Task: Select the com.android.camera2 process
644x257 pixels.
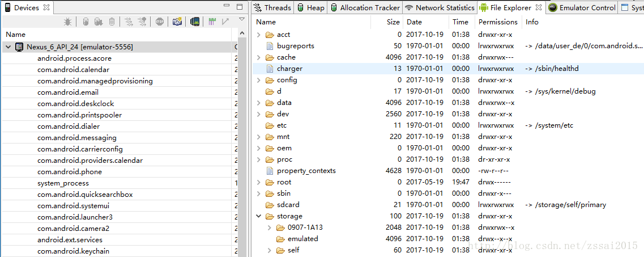Action: point(73,228)
